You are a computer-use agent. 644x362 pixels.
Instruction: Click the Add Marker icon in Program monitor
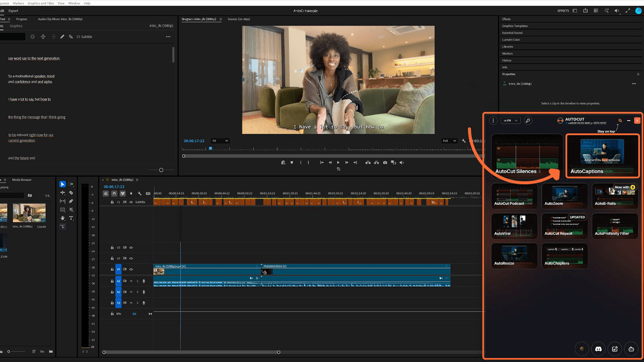pyautogui.click(x=291, y=162)
